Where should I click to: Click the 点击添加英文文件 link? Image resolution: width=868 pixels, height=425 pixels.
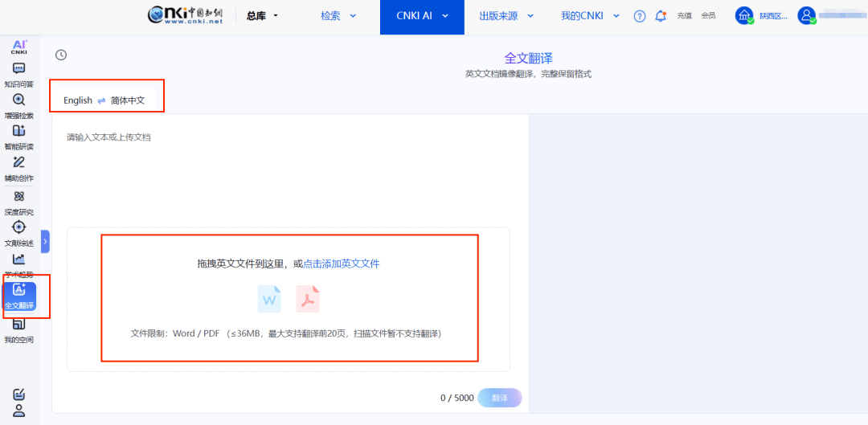[341, 264]
